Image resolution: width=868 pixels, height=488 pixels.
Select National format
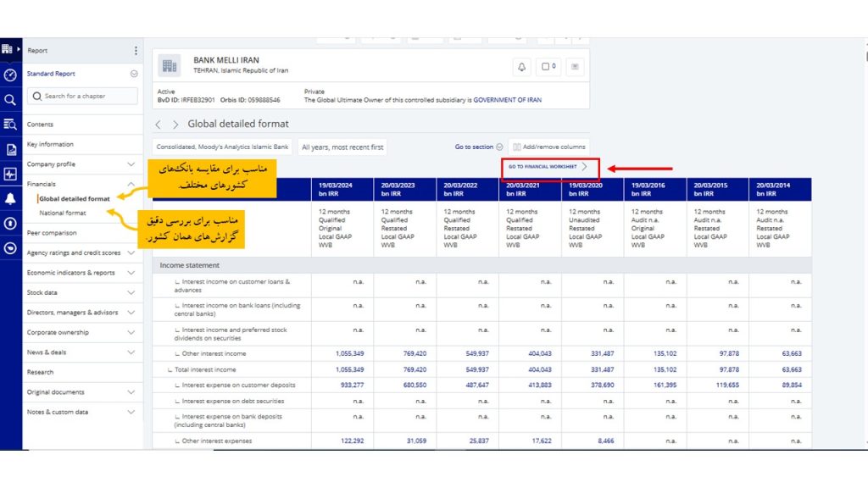coord(63,213)
